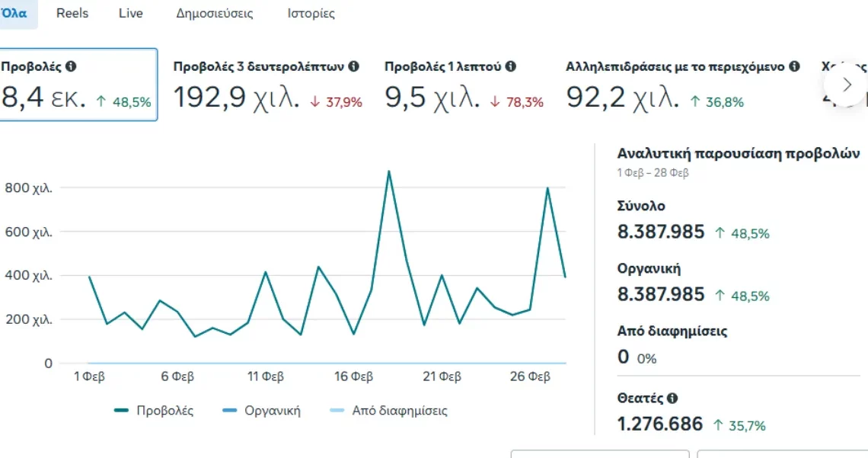Toggle the Από διαφημίσεις legend item
Screen dimensions: 868x458
coord(388,411)
